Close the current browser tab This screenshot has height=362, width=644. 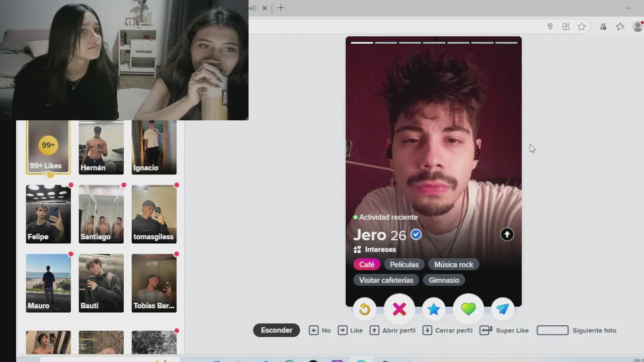(265, 8)
